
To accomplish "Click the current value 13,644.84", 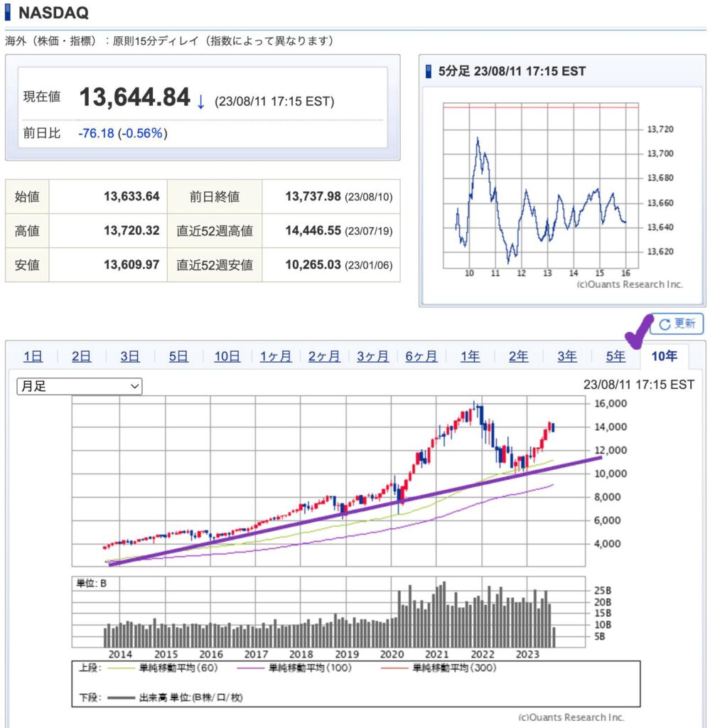I will pos(134,97).
